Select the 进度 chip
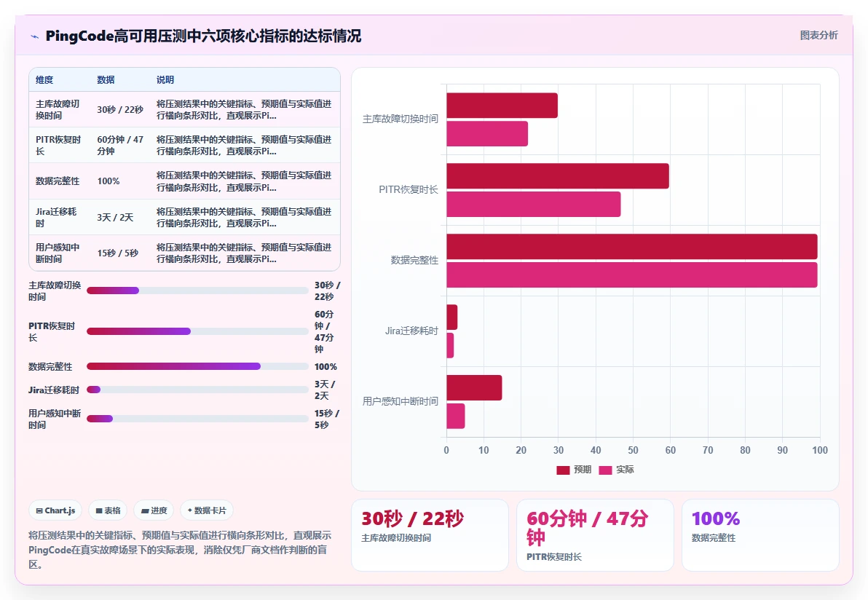 point(154,510)
